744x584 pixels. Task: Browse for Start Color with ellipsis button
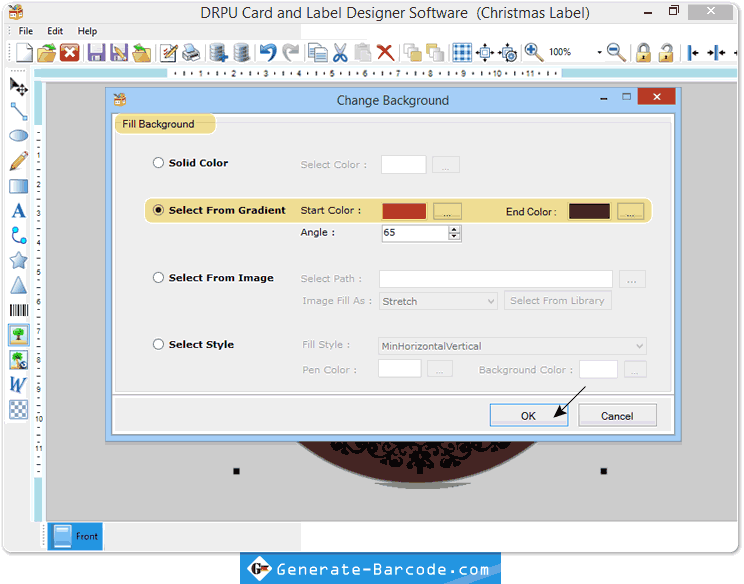click(x=447, y=212)
